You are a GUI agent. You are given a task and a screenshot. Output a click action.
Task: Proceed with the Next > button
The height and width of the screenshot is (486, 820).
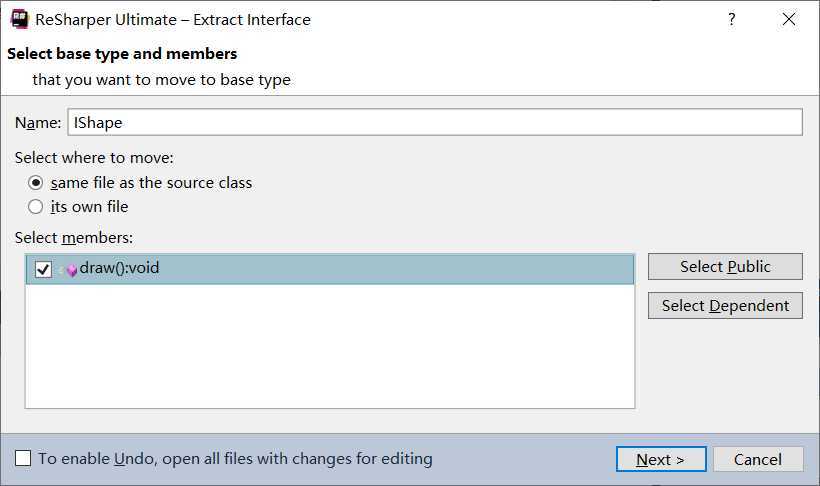pyautogui.click(x=661, y=459)
